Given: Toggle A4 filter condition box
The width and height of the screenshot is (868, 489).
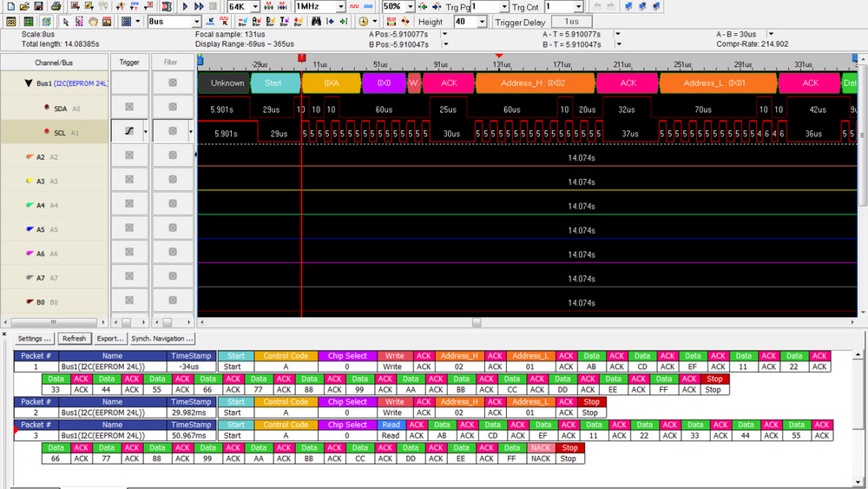Looking at the screenshot, I should click(173, 203).
